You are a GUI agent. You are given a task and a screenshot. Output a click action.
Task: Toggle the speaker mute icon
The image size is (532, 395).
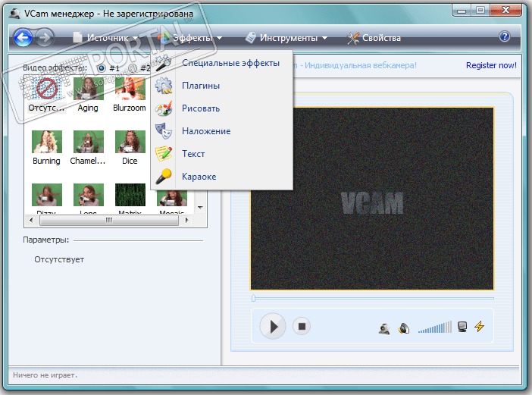click(404, 328)
